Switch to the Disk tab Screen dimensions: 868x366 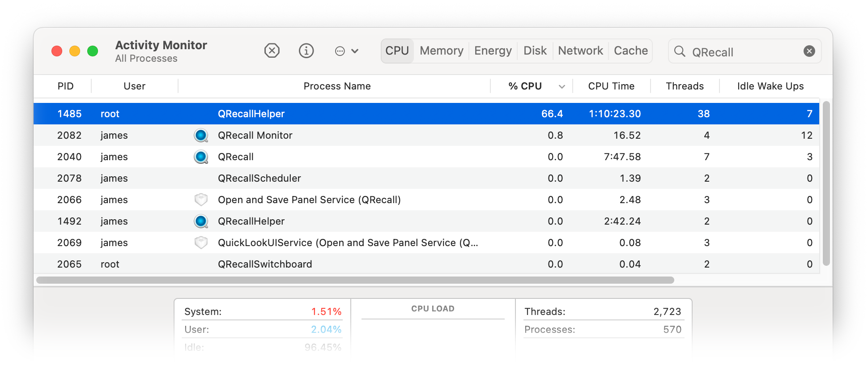[x=535, y=51]
